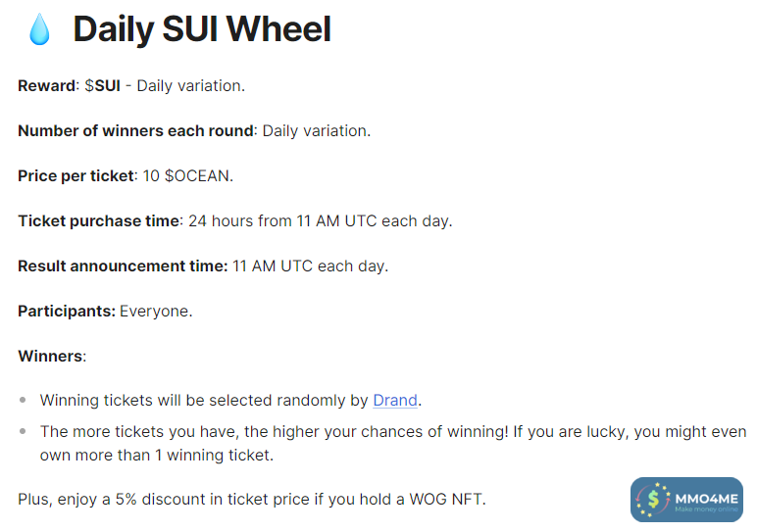Viewport: 757px width, 532px height.
Task: Click the water droplet emoji icon
Action: coord(39,29)
